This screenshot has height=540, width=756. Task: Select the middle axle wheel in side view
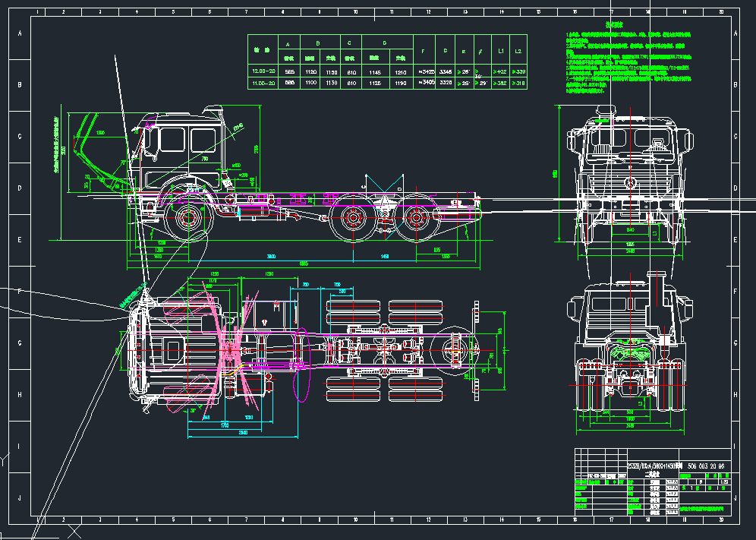(353, 218)
